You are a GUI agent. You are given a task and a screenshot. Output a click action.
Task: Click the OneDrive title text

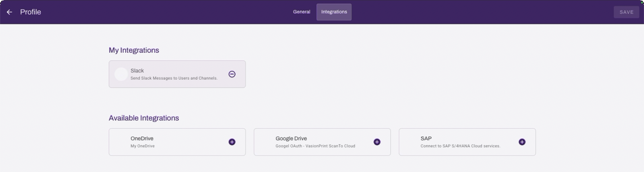pyautogui.click(x=142, y=139)
